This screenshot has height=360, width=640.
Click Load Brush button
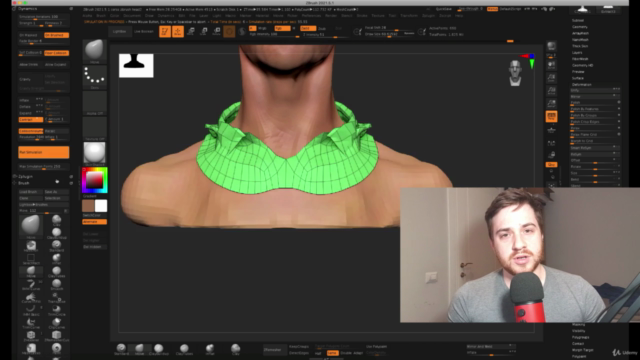point(31,192)
